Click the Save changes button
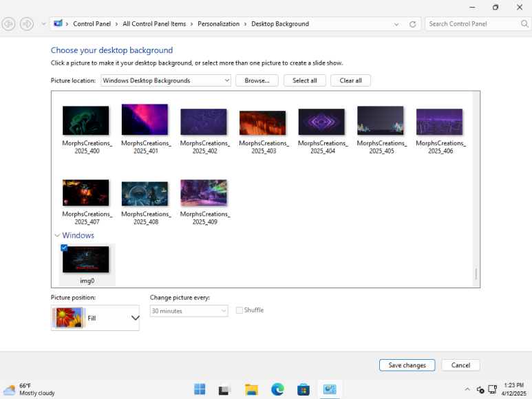Viewport: 532px width, 399px height. click(x=407, y=365)
